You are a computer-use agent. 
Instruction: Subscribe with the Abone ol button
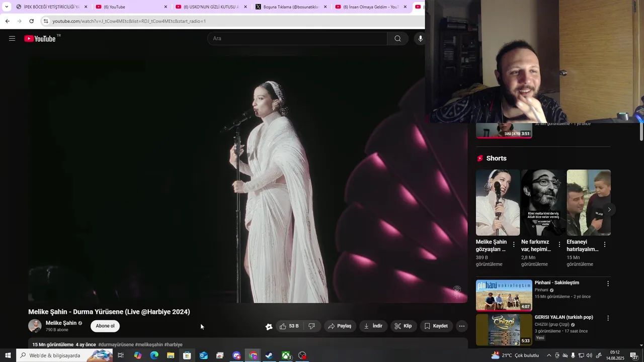pyautogui.click(x=105, y=326)
